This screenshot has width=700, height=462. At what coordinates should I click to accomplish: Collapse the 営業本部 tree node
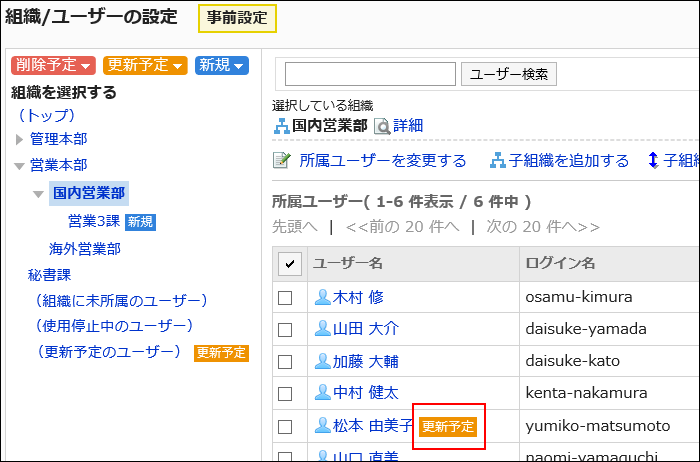click(x=19, y=166)
